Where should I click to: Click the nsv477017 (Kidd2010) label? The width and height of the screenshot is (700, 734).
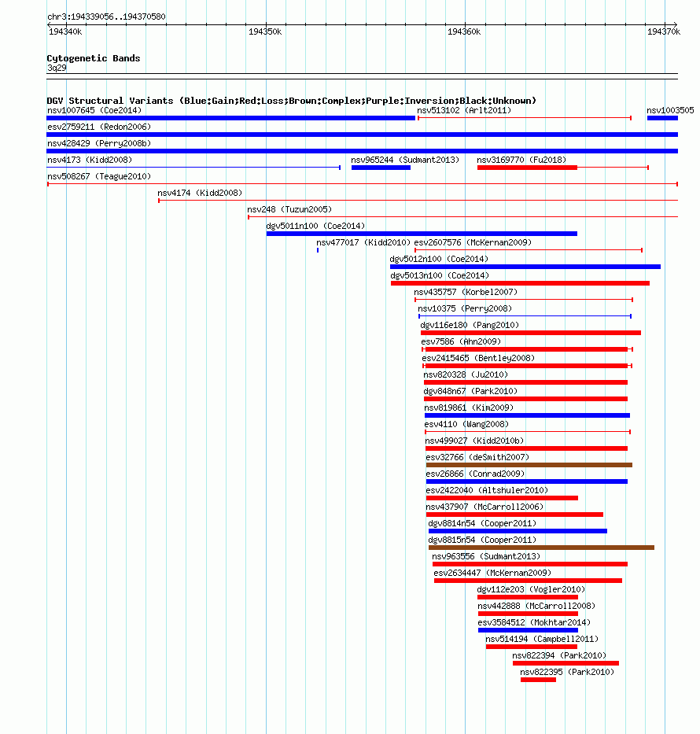point(363,242)
